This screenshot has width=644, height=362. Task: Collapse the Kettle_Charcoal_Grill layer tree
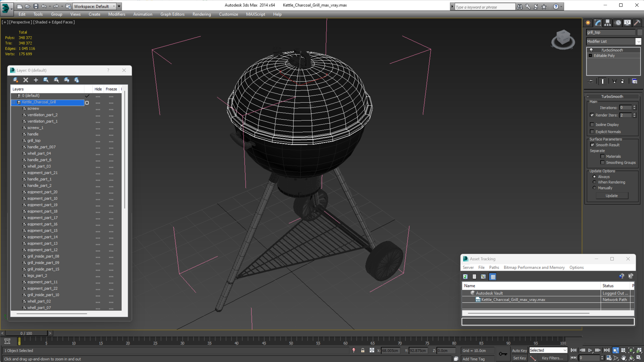point(14,102)
